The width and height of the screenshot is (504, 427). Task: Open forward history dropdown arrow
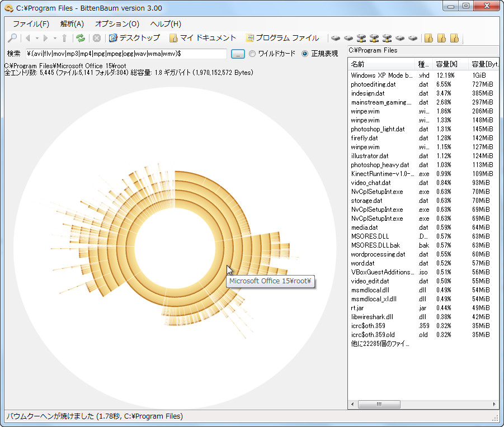point(55,38)
